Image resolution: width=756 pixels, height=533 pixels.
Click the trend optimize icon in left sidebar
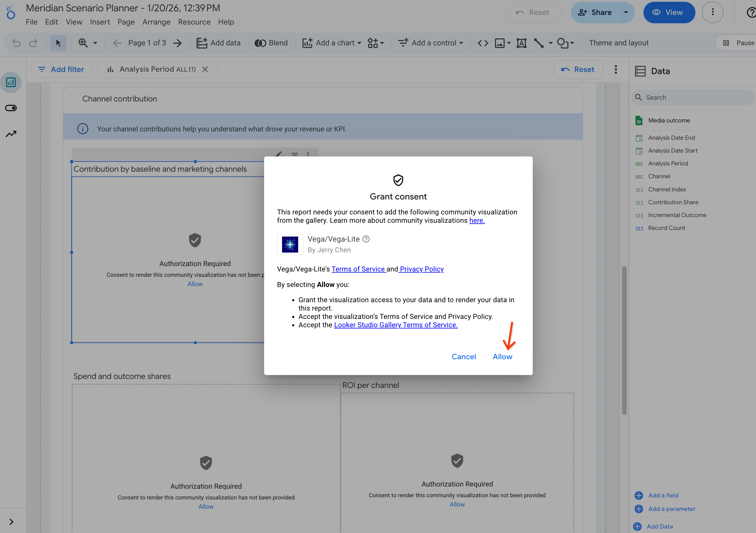click(x=11, y=133)
